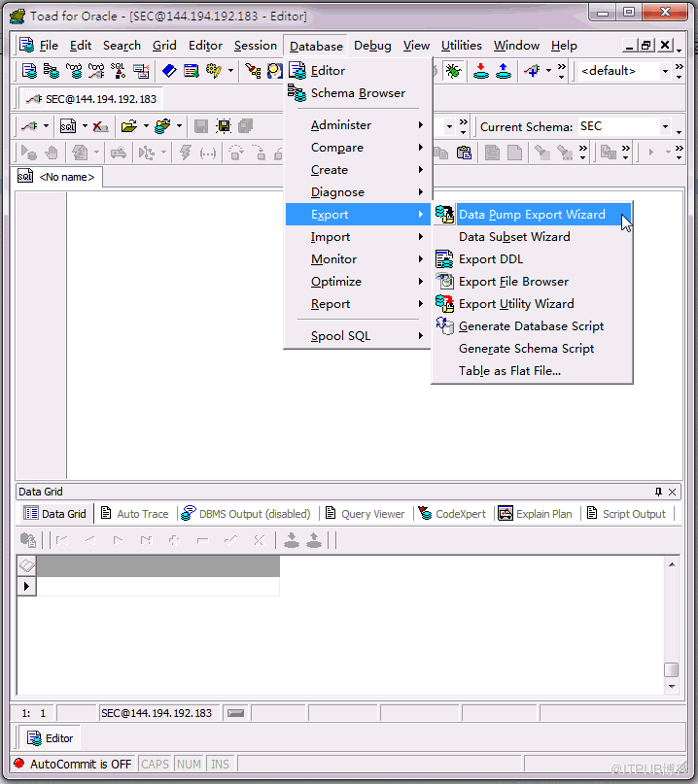Switch to CodeXpert tab
This screenshot has height=784, width=698.
coord(452,514)
